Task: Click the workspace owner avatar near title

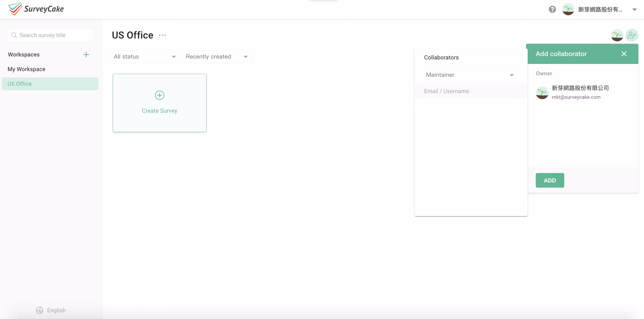Action: click(617, 35)
